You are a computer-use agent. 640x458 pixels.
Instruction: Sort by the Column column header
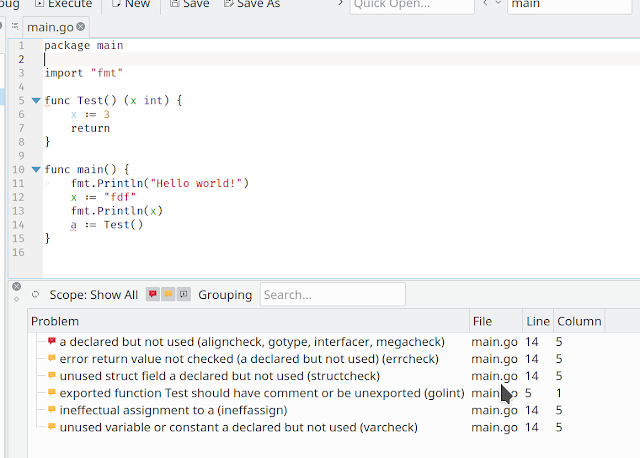point(579,321)
